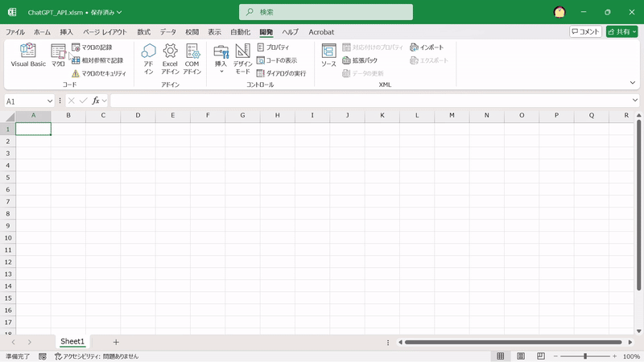Viewport: 644px width, 362px height.
Task: Open the Name Box dropdown arrow
Action: click(49, 101)
